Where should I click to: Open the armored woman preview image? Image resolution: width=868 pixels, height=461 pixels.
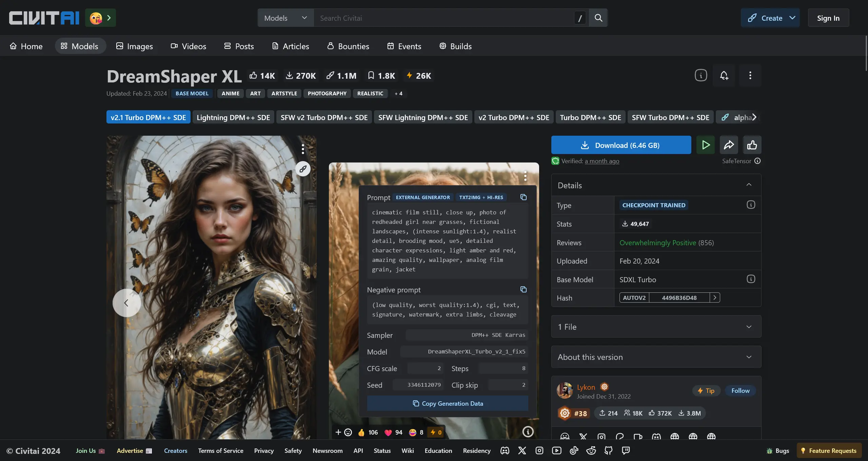(211, 287)
